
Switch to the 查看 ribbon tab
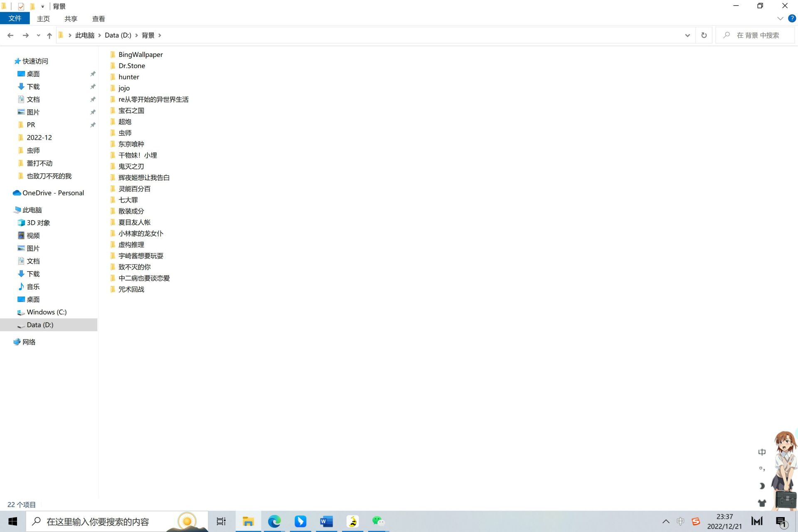click(x=99, y=19)
